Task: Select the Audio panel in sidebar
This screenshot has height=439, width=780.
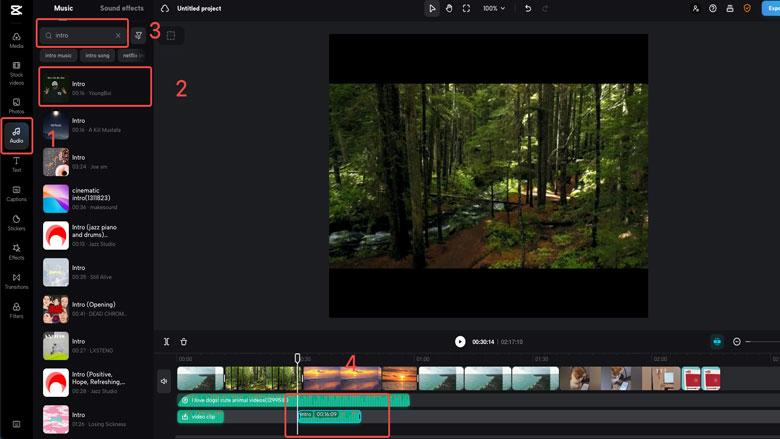Action: click(x=16, y=135)
